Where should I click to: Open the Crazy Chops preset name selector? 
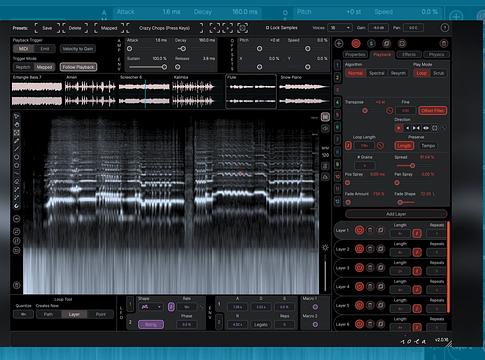pos(164,28)
